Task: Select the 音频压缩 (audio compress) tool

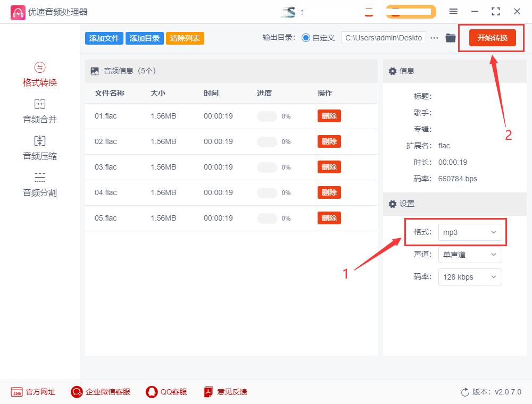Action: [x=40, y=147]
